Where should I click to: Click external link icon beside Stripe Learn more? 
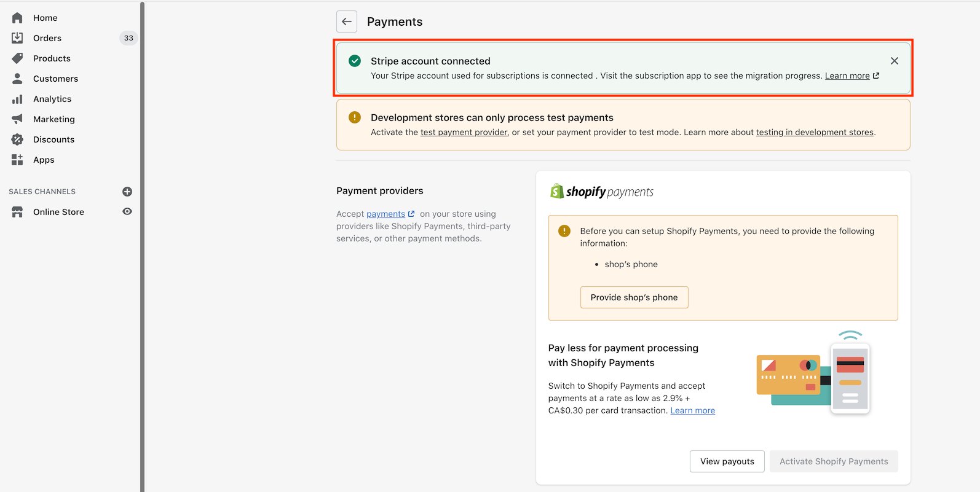point(876,76)
